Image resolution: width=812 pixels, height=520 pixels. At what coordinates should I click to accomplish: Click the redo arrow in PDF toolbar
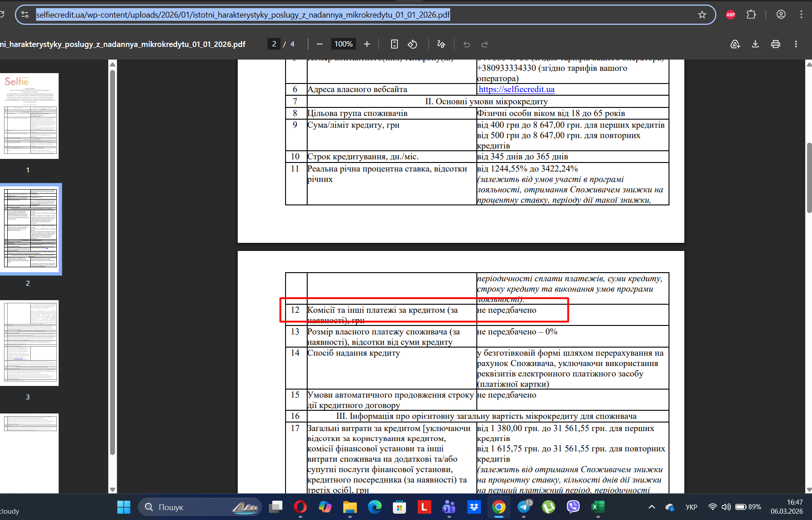(484, 44)
